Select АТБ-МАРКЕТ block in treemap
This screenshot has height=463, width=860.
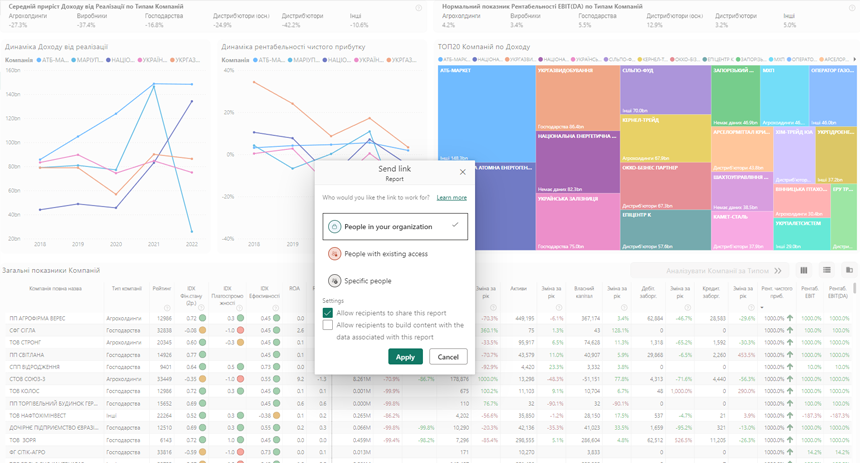(x=486, y=114)
